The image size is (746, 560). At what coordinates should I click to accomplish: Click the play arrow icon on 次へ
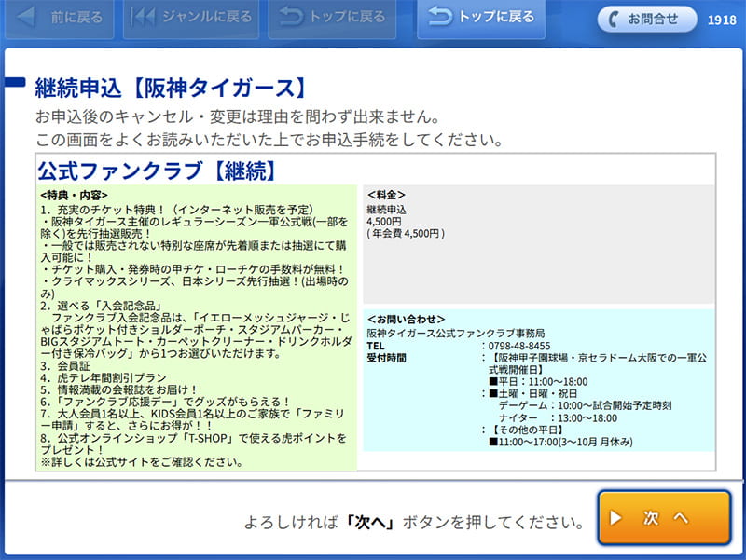[615, 518]
